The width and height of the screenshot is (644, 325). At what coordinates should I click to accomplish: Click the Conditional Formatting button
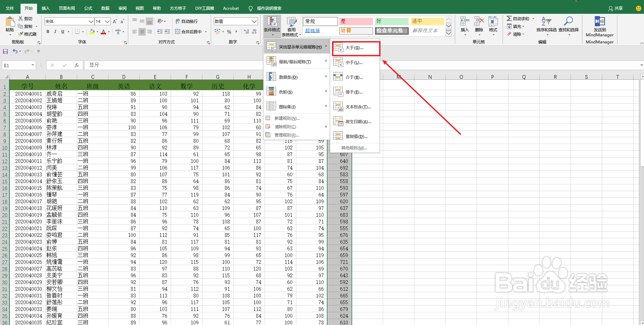pyautogui.click(x=272, y=26)
